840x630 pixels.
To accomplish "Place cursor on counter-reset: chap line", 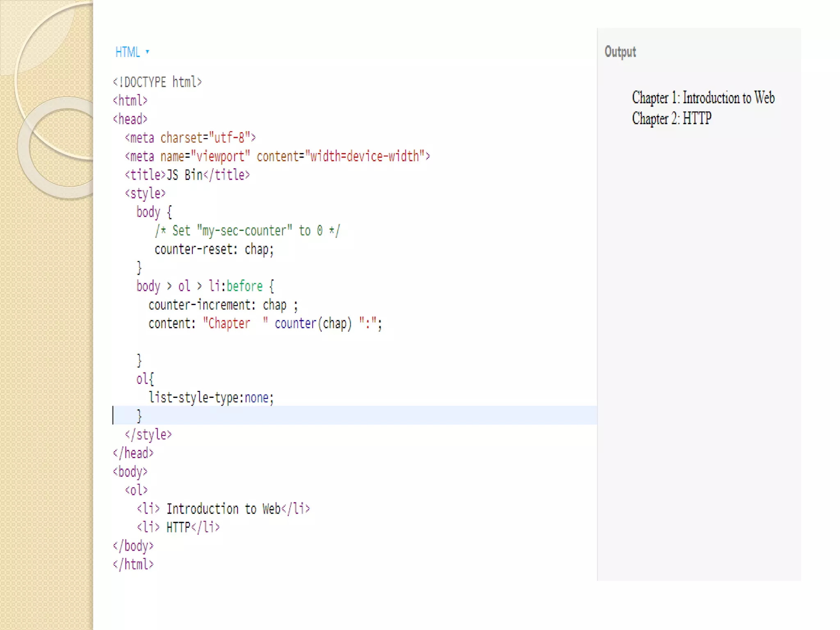I will (214, 249).
